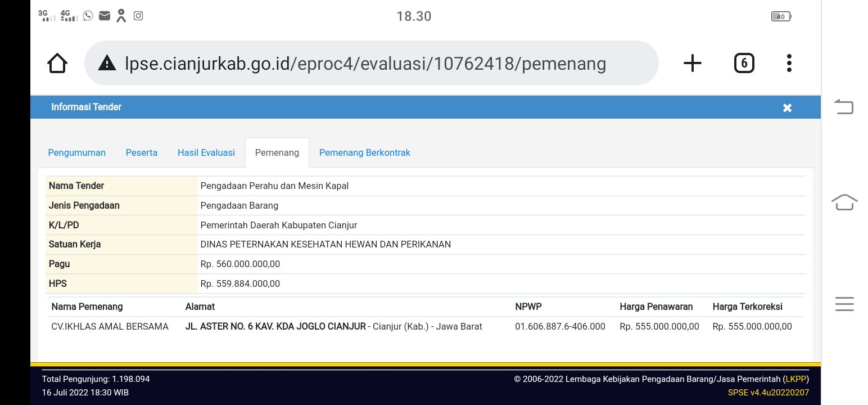Image resolution: width=868 pixels, height=405 pixels.
Task: Tap the Instagram notification icon
Action: [138, 16]
